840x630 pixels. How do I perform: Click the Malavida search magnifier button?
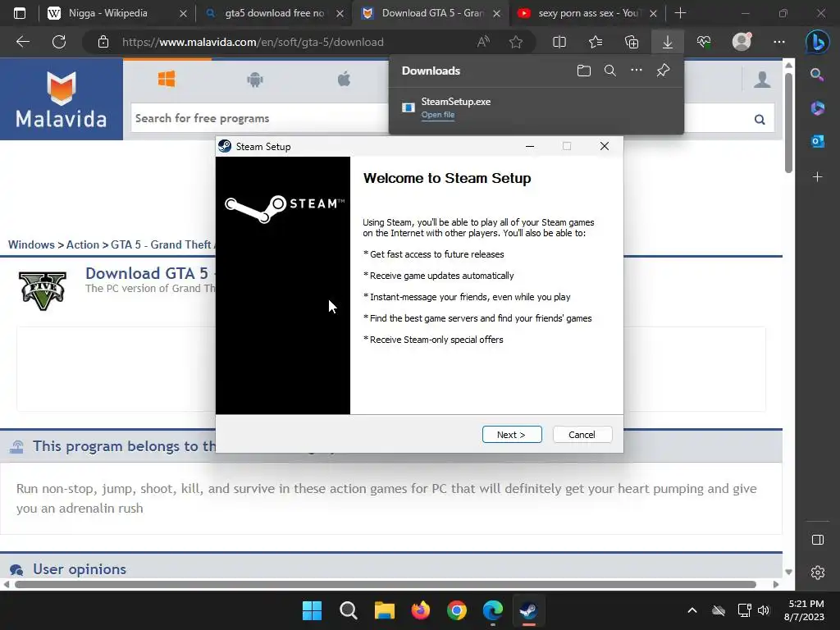760,119
